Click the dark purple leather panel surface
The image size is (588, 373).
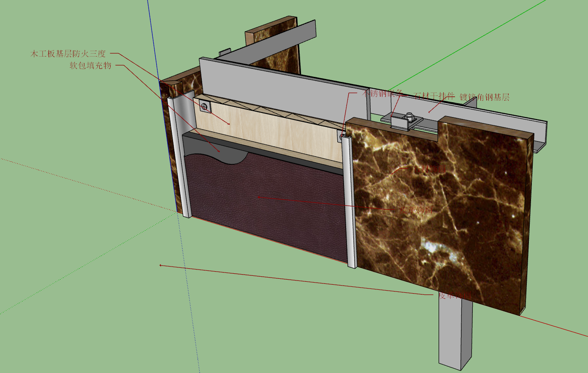[266, 207]
